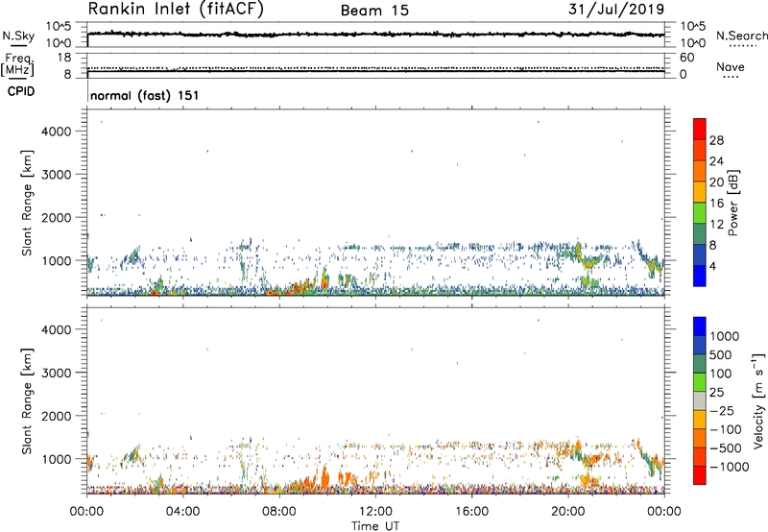
Task: Click the 'Slant Range [km]' label of the Velocity panel
Action: [x=27, y=400]
